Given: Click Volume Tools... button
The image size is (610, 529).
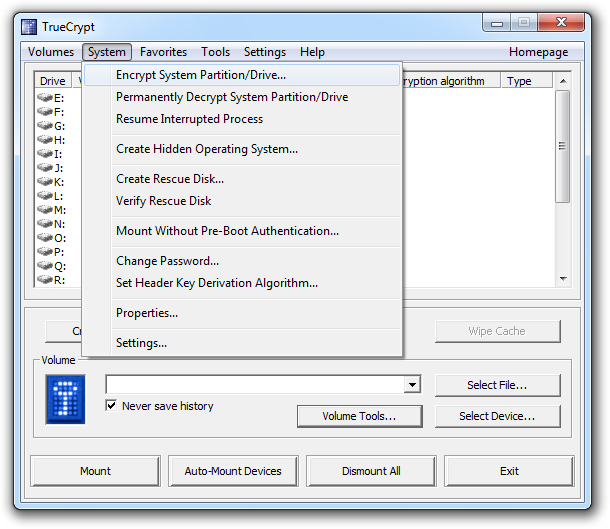Looking at the screenshot, I should tap(359, 416).
